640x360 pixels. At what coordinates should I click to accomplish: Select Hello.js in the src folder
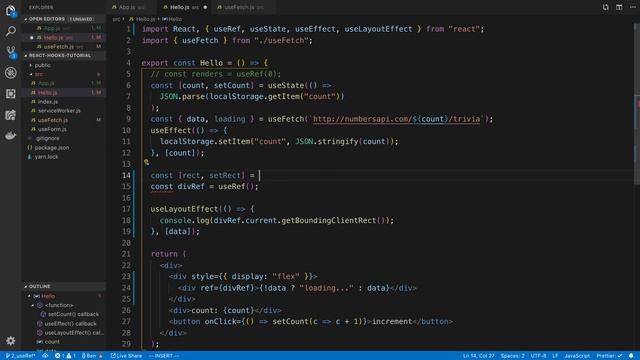coord(63,93)
